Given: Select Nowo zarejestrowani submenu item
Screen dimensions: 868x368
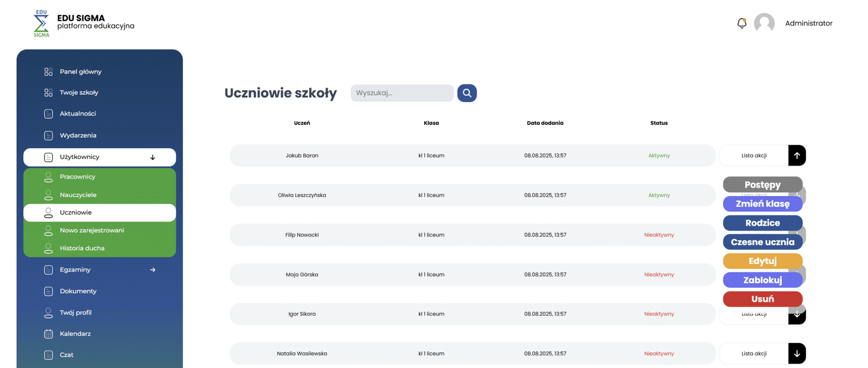Looking at the screenshot, I should click(x=92, y=230).
